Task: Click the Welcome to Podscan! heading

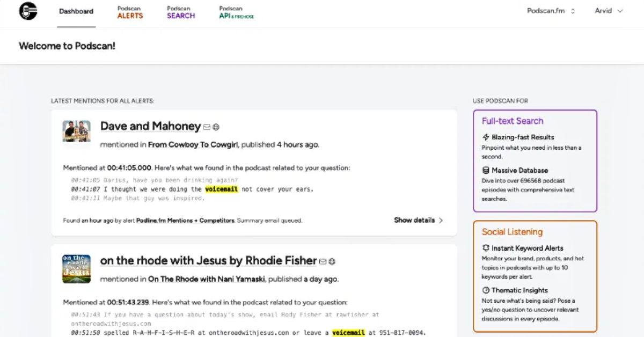Action: pyautogui.click(x=67, y=46)
